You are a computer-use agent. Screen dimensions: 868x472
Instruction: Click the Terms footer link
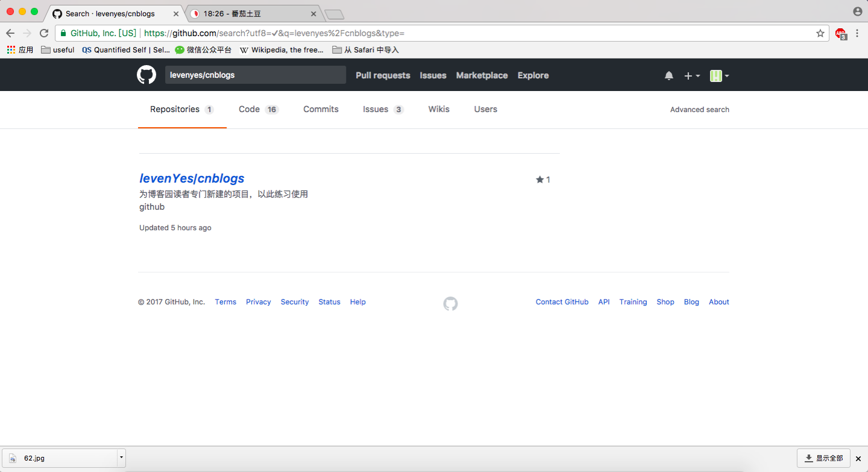pos(225,302)
